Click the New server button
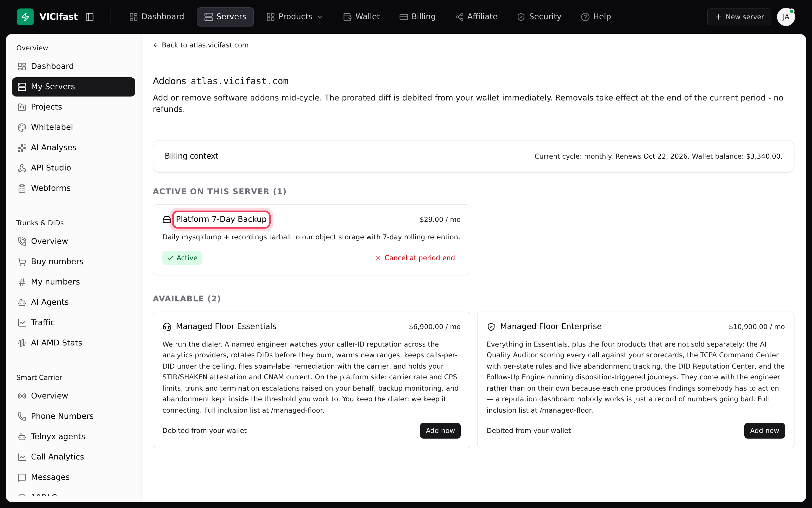 [739, 17]
